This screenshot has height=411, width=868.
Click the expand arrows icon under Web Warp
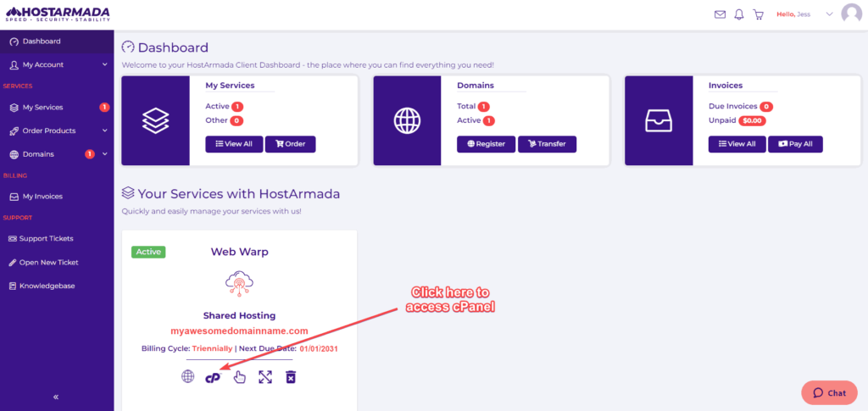coord(265,377)
